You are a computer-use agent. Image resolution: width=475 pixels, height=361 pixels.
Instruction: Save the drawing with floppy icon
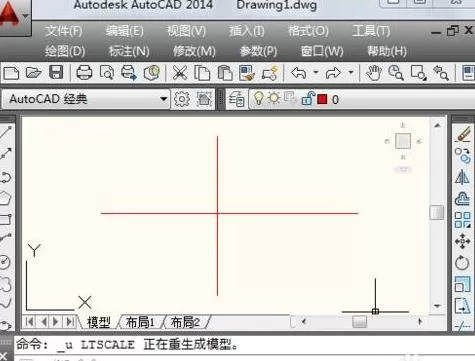56,72
